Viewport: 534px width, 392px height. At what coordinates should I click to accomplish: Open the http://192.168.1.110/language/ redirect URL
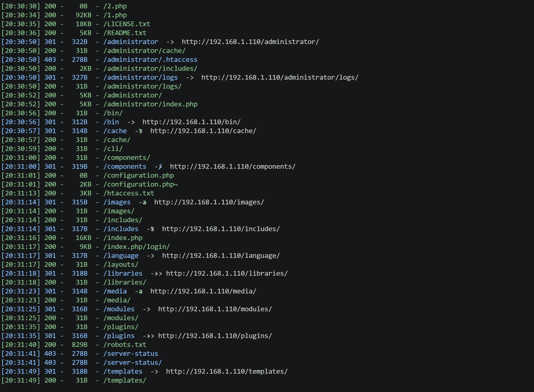pyautogui.click(x=221, y=256)
